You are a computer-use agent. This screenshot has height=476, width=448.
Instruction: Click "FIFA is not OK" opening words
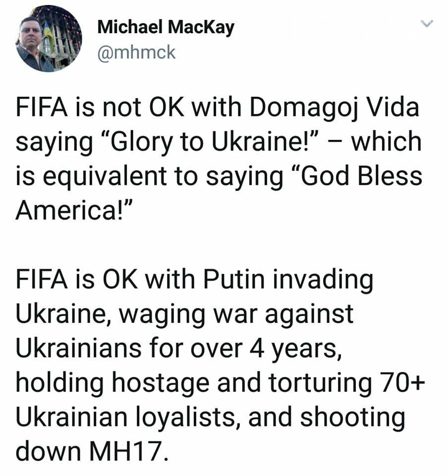100,108
